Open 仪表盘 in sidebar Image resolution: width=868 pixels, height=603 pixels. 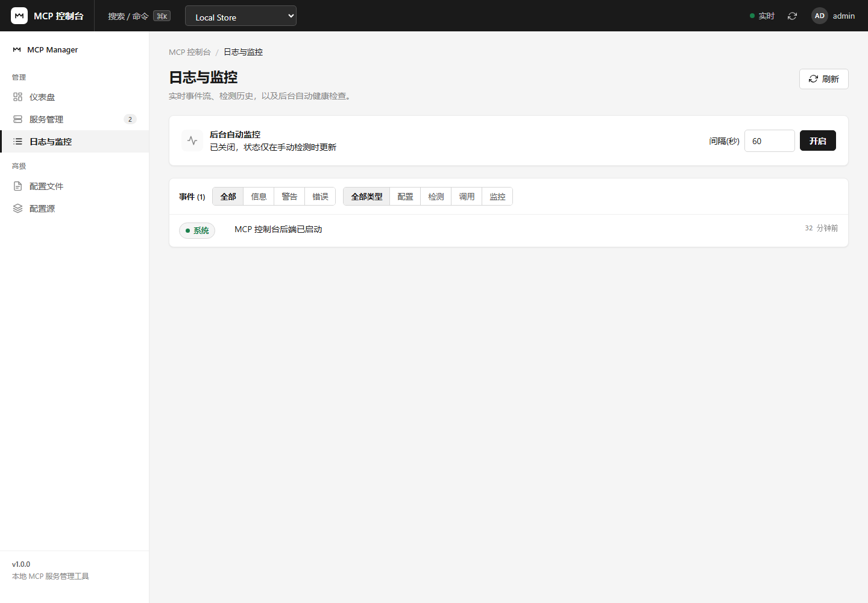[x=74, y=96]
